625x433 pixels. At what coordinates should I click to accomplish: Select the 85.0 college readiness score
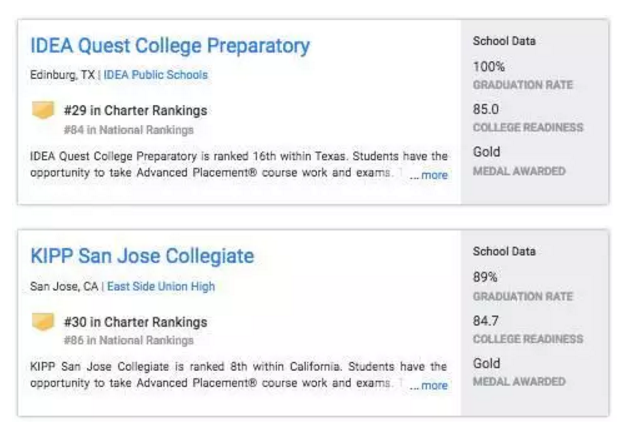(x=486, y=110)
